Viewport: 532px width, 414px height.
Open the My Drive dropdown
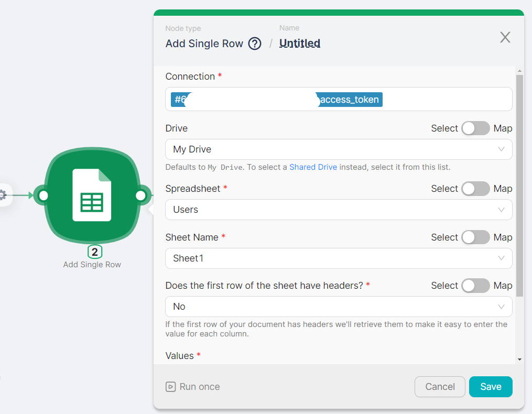coord(338,149)
